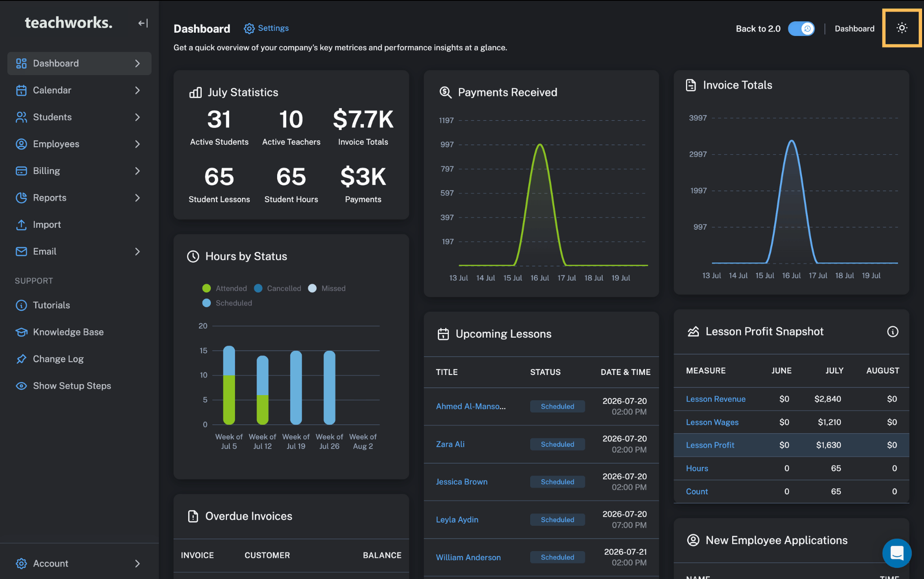Click the Tutorials info icon
924x579 pixels.
click(x=21, y=305)
